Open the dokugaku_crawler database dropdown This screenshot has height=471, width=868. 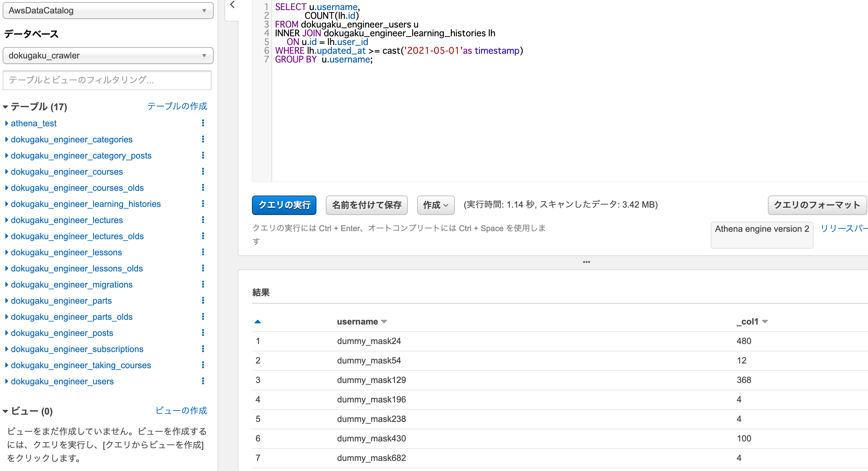point(108,55)
